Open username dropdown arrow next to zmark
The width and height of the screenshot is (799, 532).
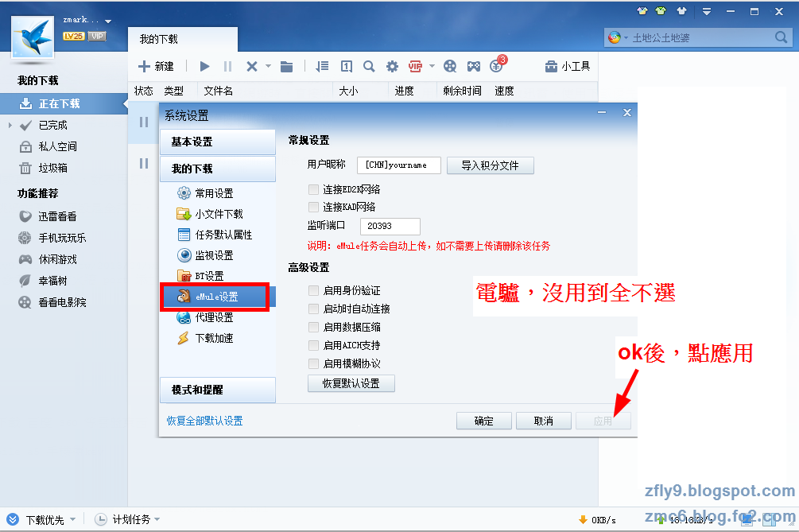(108, 21)
